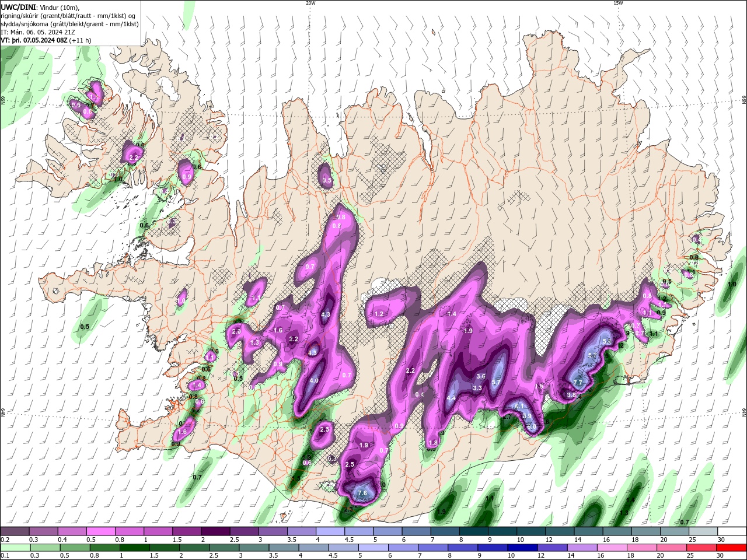Click the 3.3 precipitation value on the map
747x560 pixels.
point(477,388)
